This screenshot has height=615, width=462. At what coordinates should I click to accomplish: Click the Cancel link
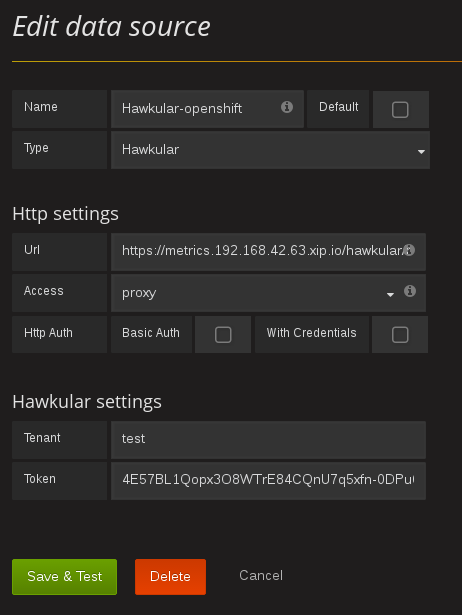pos(261,575)
